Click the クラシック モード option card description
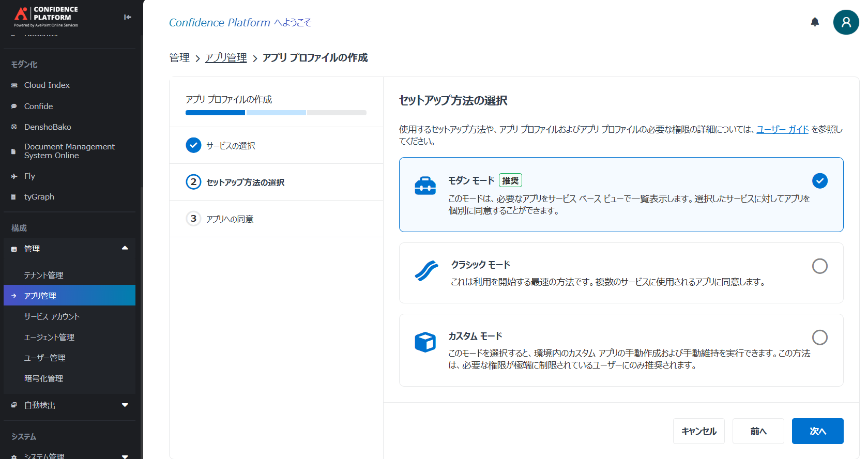 point(607,282)
